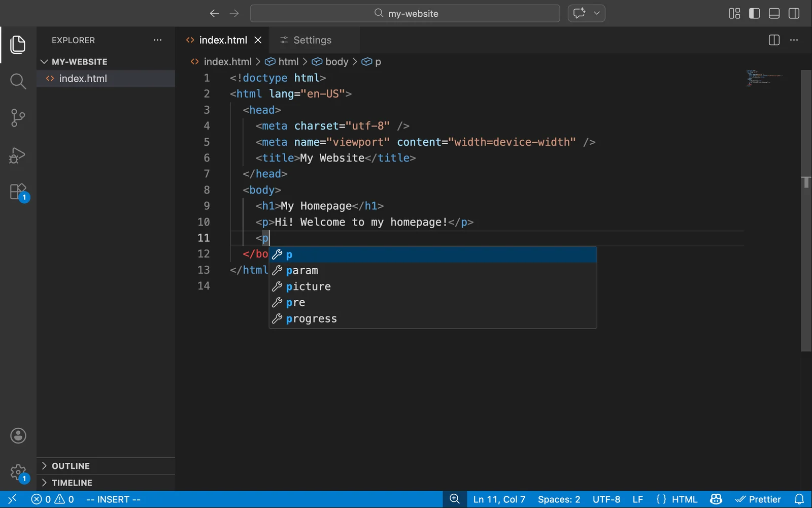Open the Accounts menu
This screenshot has height=508, width=812.
tap(18, 435)
